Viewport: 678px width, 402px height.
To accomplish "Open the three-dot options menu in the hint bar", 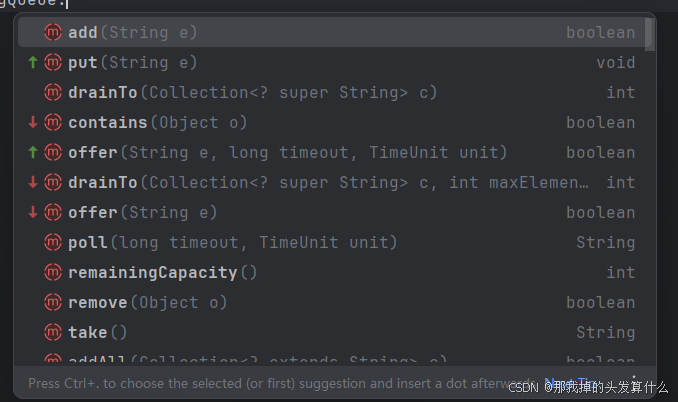I will (634, 383).
